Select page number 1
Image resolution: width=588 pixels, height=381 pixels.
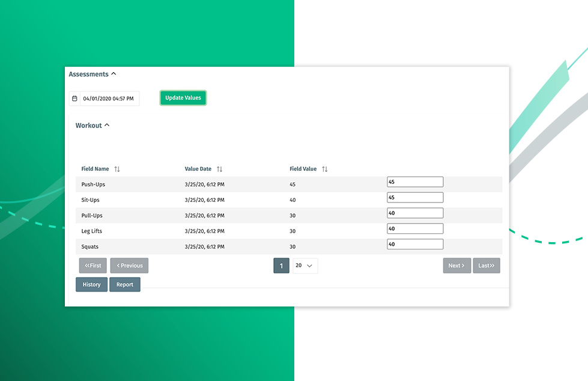click(281, 266)
